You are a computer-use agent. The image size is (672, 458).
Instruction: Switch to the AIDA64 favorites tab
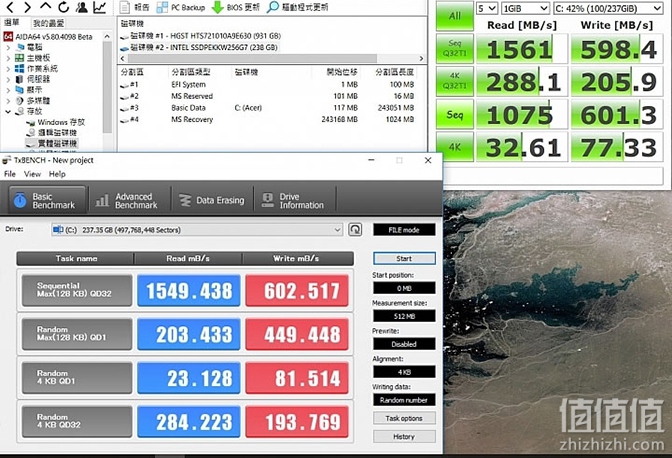(x=48, y=23)
